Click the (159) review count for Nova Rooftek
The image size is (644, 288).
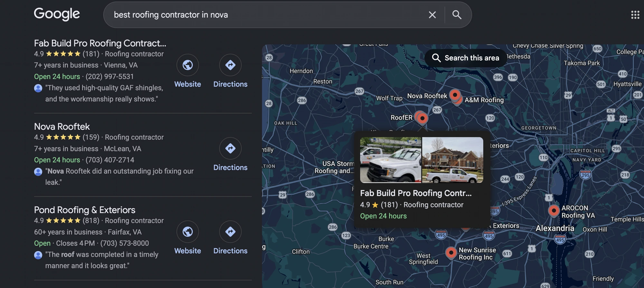click(91, 137)
